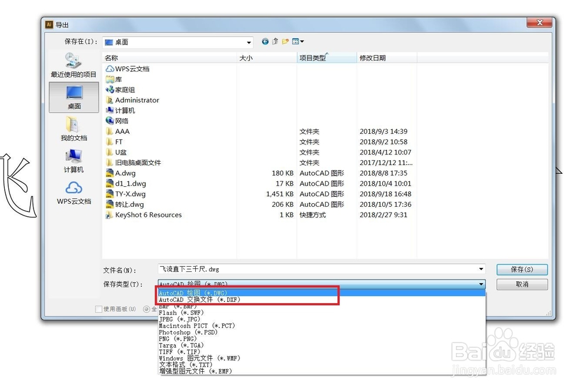
Task: Create a new folder using the toolbar icon
Action: tap(285, 42)
